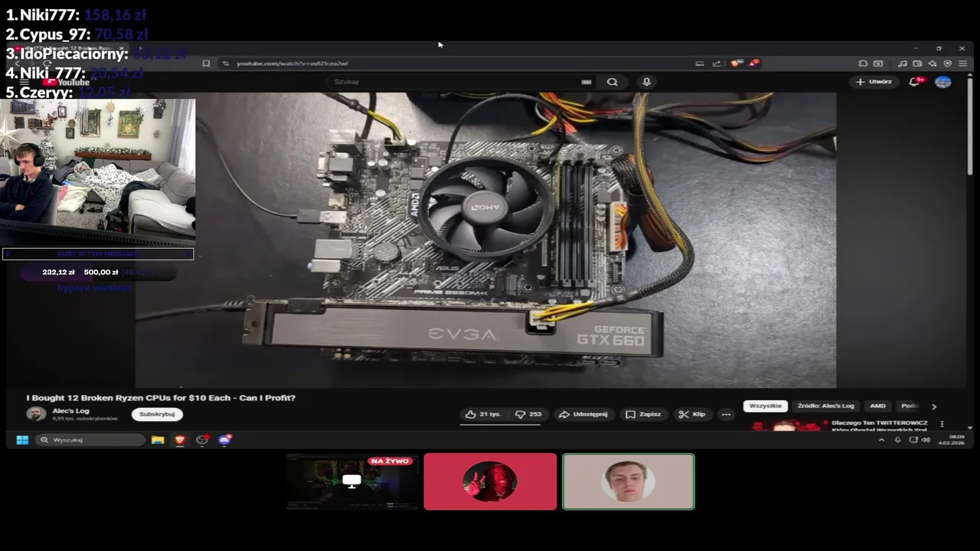Click the system tray volume speaker icon

[x=926, y=440]
